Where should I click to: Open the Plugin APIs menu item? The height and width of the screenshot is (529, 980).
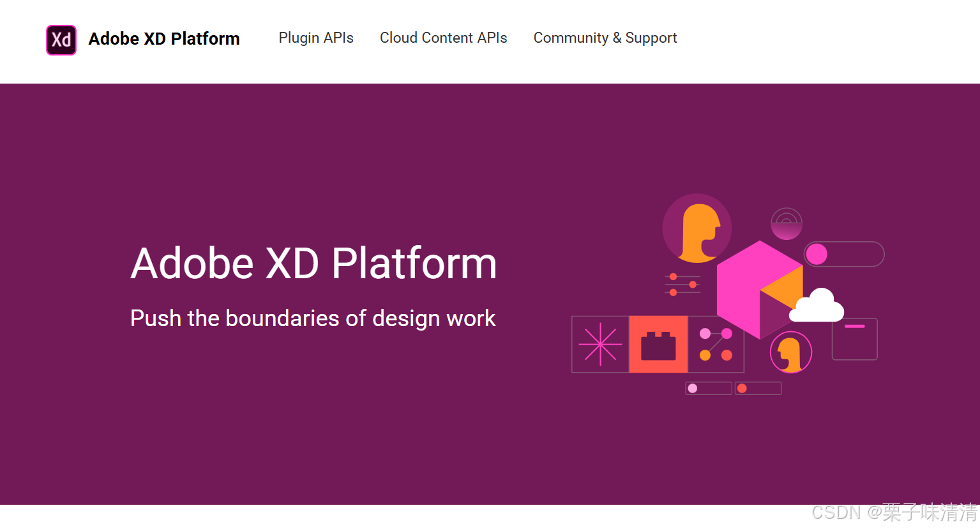[x=316, y=38]
